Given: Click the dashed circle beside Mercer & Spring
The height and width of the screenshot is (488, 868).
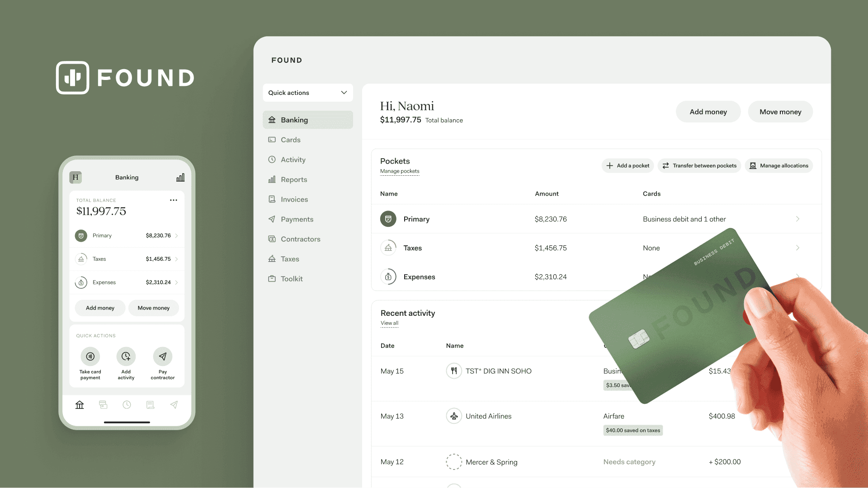Looking at the screenshot, I should (454, 462).
